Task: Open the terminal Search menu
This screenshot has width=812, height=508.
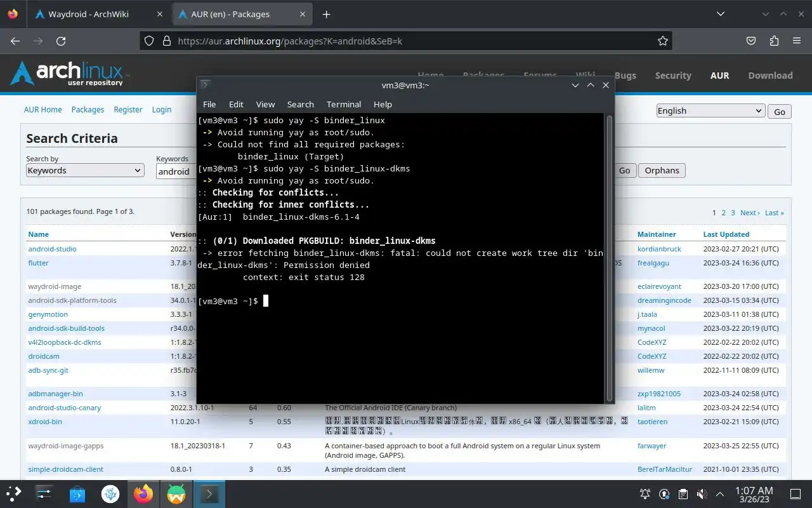Action: coord(300,104)
